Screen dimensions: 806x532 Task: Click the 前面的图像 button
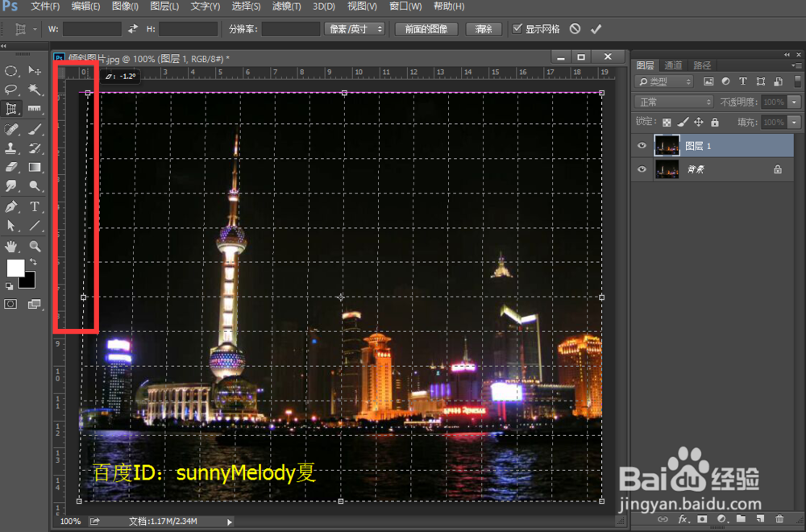pos(426,29)
